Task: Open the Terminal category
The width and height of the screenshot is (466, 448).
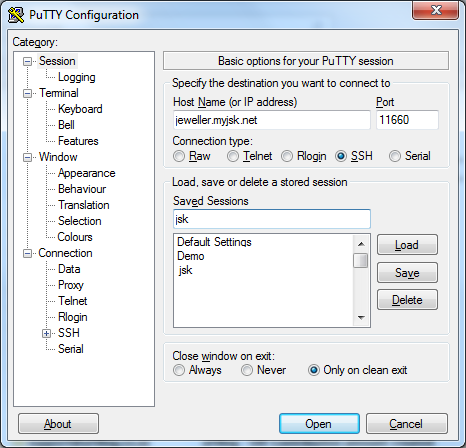Action: [59, 93]
